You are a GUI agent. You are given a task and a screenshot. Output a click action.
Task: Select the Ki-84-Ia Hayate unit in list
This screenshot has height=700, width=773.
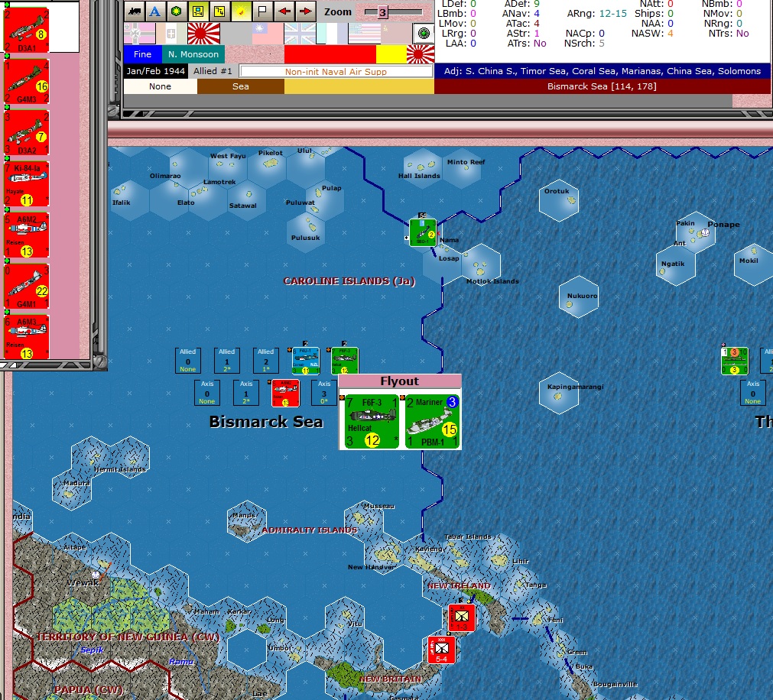[x=27, y=183]
